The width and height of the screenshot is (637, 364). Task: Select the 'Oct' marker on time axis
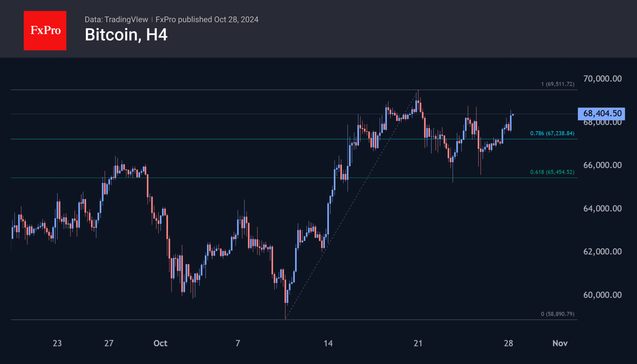pyautogui.click(x=160, y=343)
